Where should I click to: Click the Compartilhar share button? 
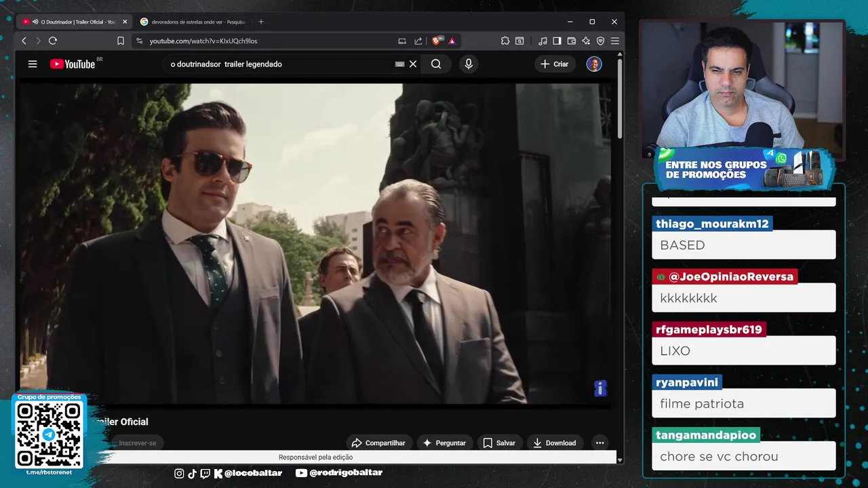tap(378, 443)
